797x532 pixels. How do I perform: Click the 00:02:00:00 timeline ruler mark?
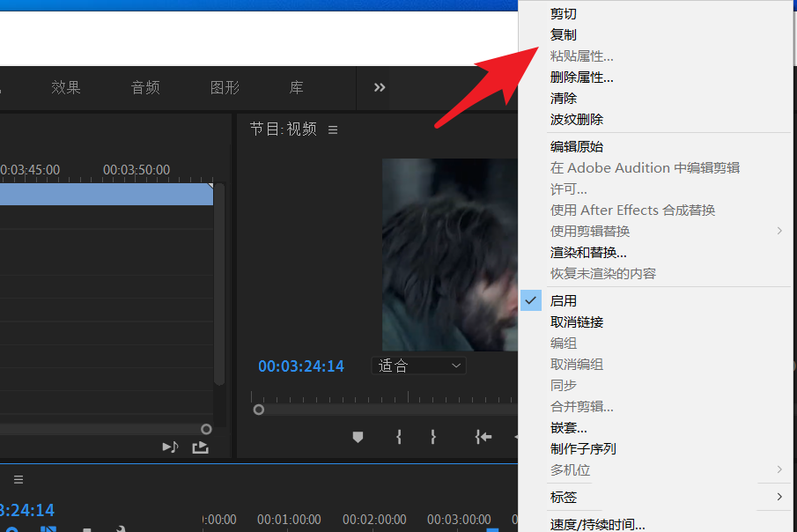click(x=374, y=520)
